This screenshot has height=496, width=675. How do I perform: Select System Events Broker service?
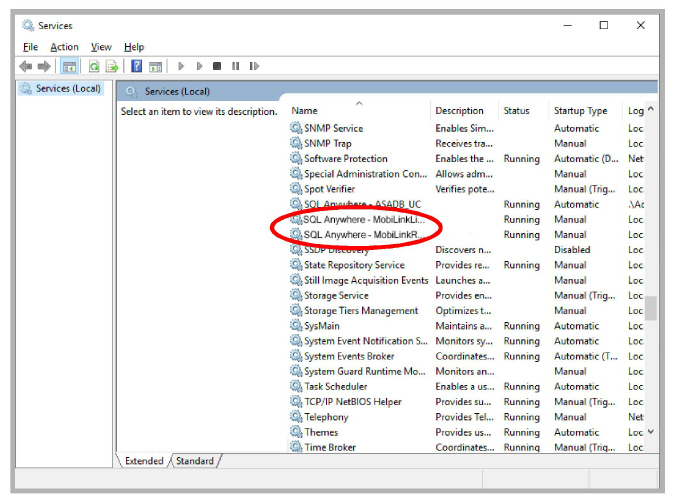point(349,356)
